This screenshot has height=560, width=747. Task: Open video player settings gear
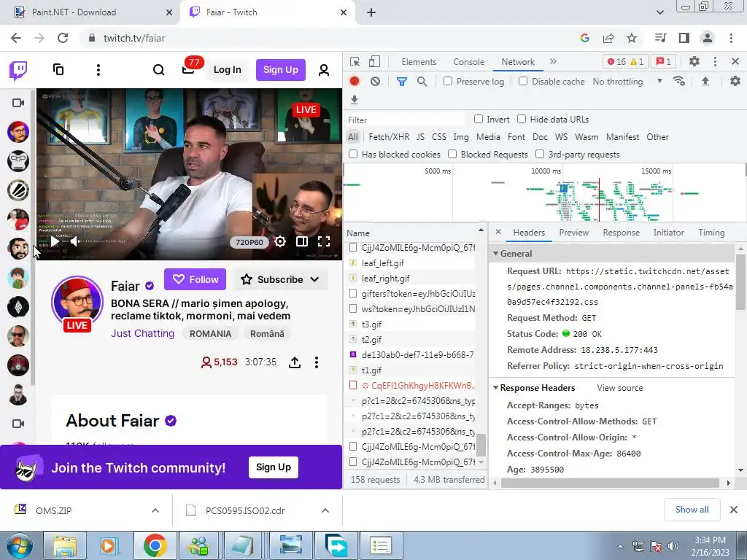pyautogui.click(x=280, y=241)
